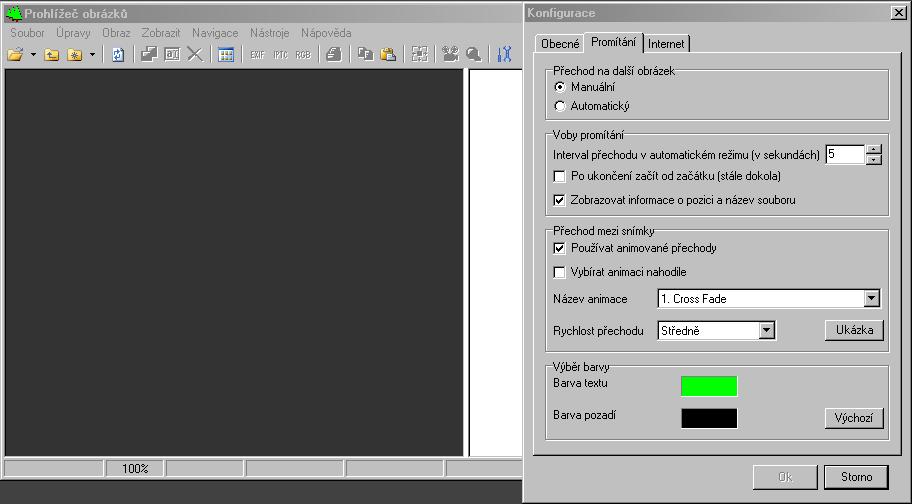Click the open folder icon in toolbar

(x=16, y=55)
